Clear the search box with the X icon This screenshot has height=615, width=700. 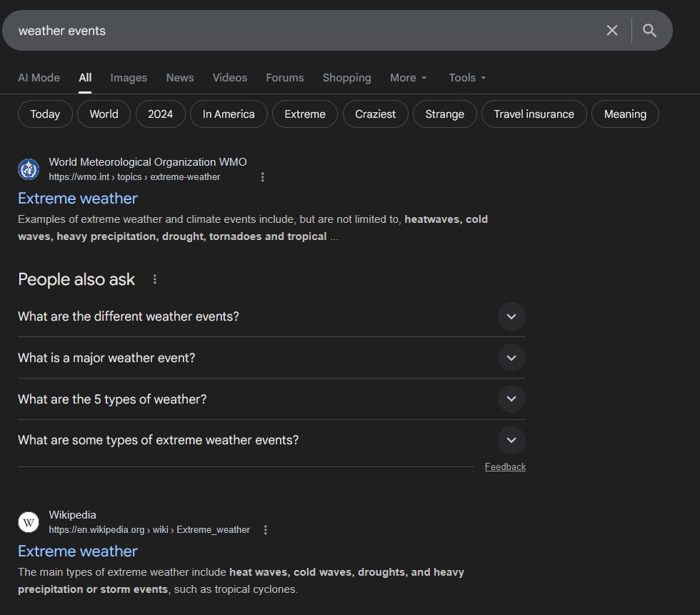[612, 30]
